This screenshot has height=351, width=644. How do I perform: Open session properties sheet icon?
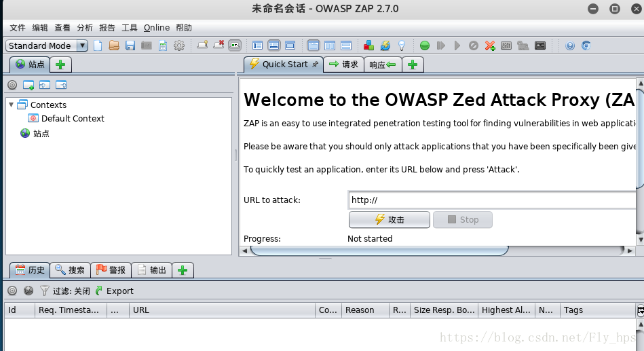[x=163, y=45]
